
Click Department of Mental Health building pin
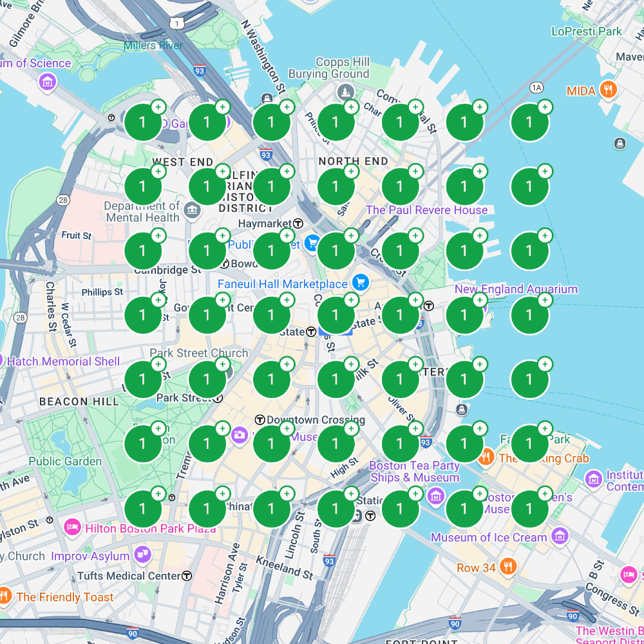[x=192, y=211]
